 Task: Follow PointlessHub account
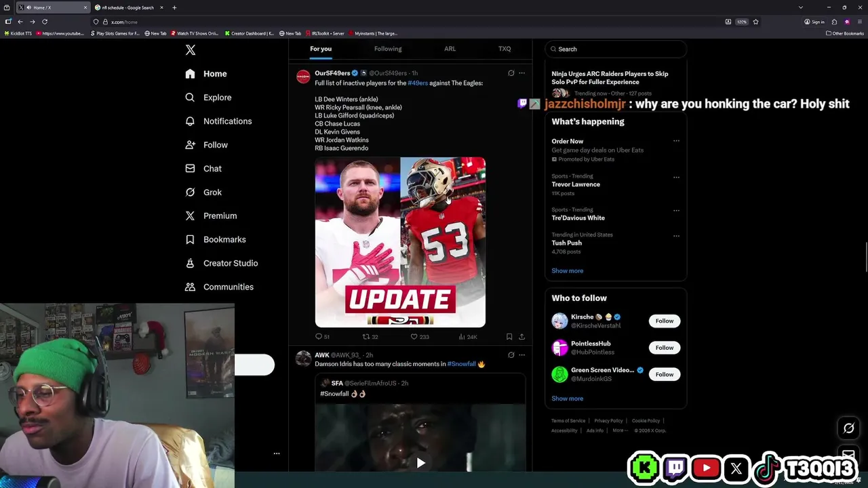pos(665,348)
